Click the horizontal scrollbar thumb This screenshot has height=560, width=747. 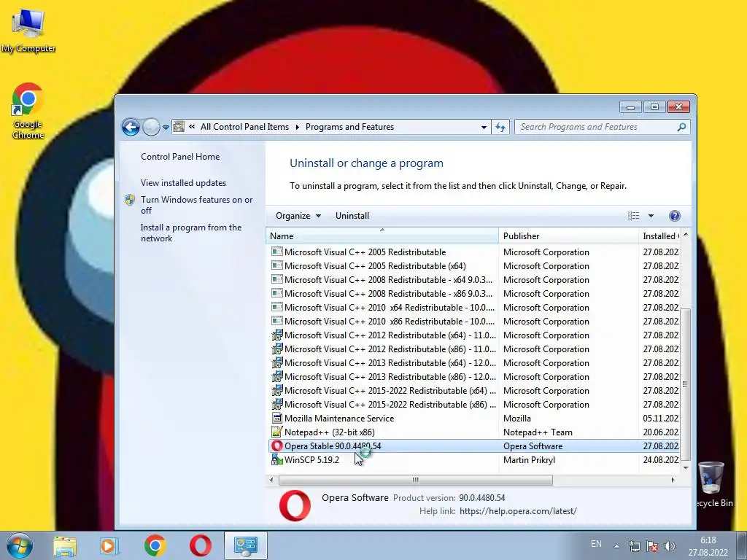point(415,480)
